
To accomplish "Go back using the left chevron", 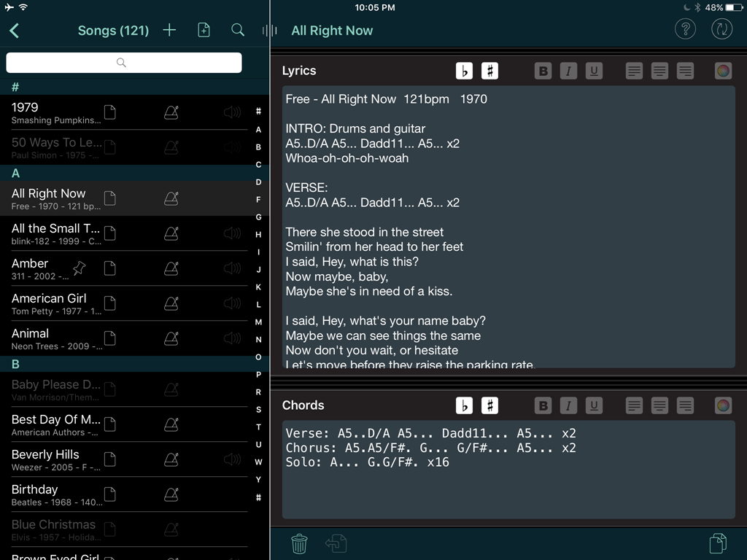I will 15,31.
